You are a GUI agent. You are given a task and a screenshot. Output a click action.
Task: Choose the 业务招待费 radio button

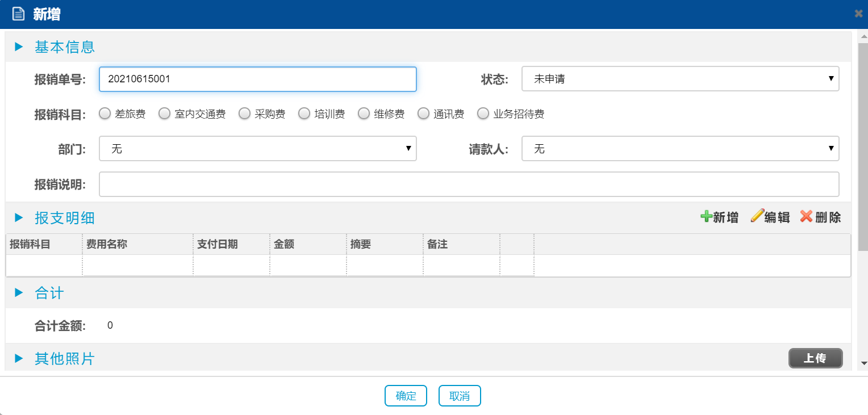coord(483,114)
